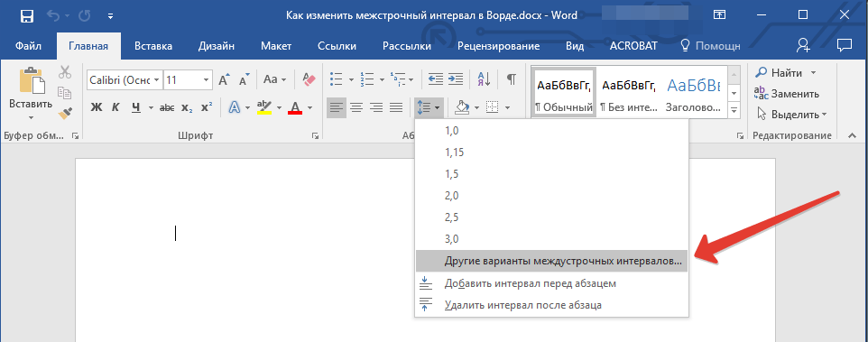868x342 pixels.
Task: Click the Cut scissors icon
Action: [65, 72]
